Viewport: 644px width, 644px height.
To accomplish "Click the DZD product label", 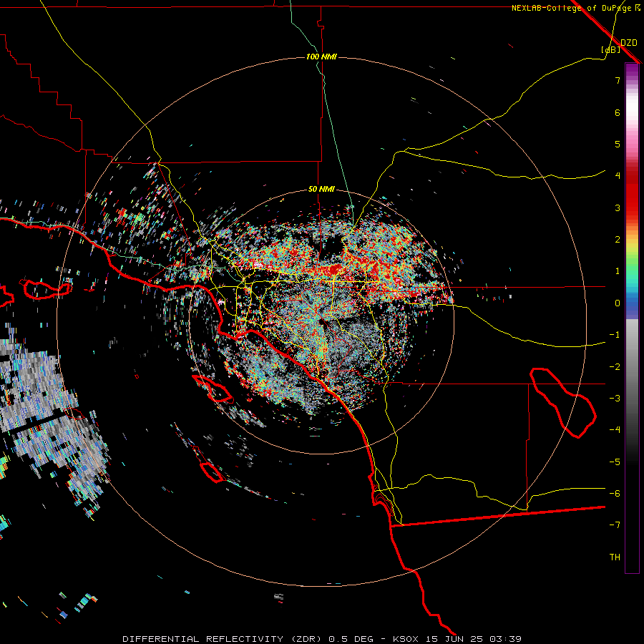I will [x=629, y=42].
